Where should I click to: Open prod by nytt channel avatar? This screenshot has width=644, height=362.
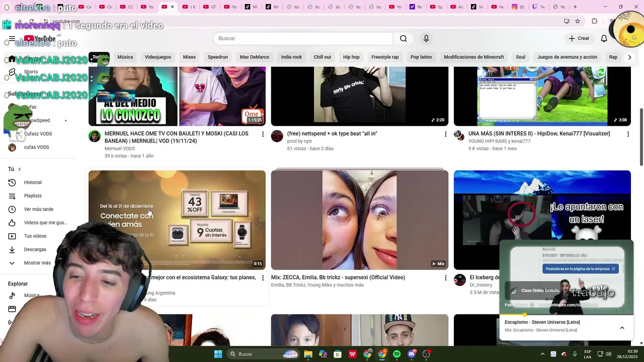(277, 136)
